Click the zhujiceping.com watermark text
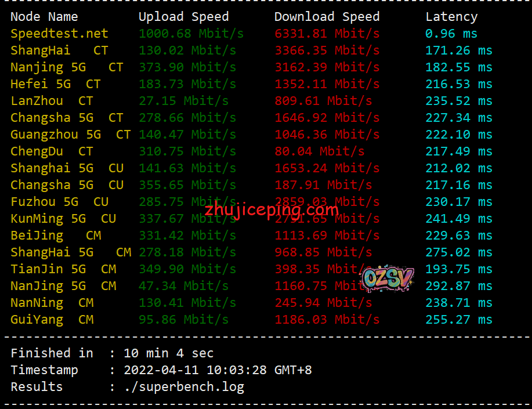The width and height of the screenshot is (532, 409). pyautogui.click(x=272, y=210)
